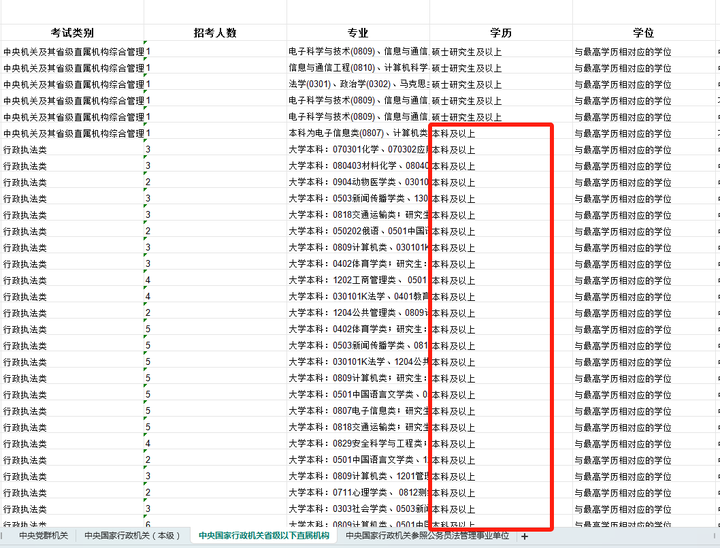This screenshot has height=548, width=720.
Task: Select 学位 cell in the 080403材料化学 row
Action: tap(643, 166)
